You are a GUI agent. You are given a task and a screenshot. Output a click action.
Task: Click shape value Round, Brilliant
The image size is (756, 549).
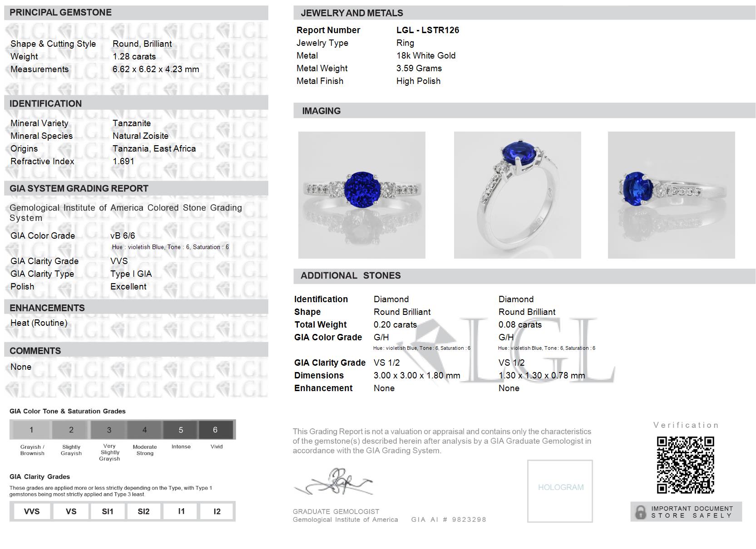(142, 44)
